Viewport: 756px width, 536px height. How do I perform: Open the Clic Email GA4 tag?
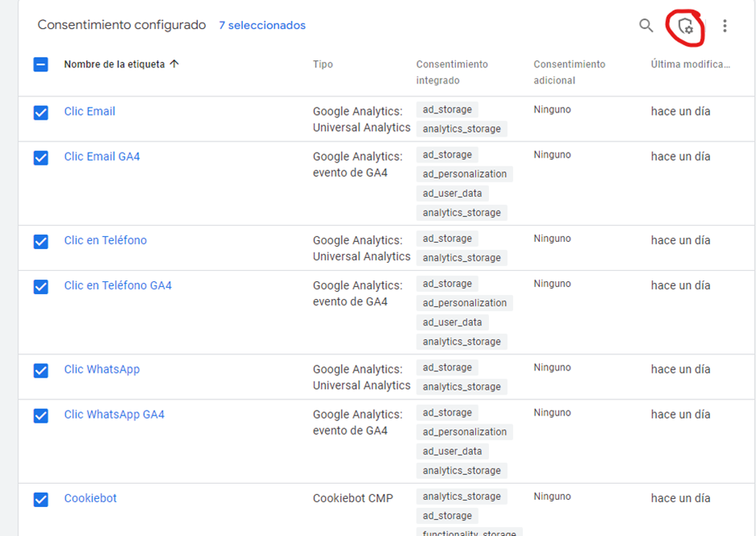coord(102,157)
